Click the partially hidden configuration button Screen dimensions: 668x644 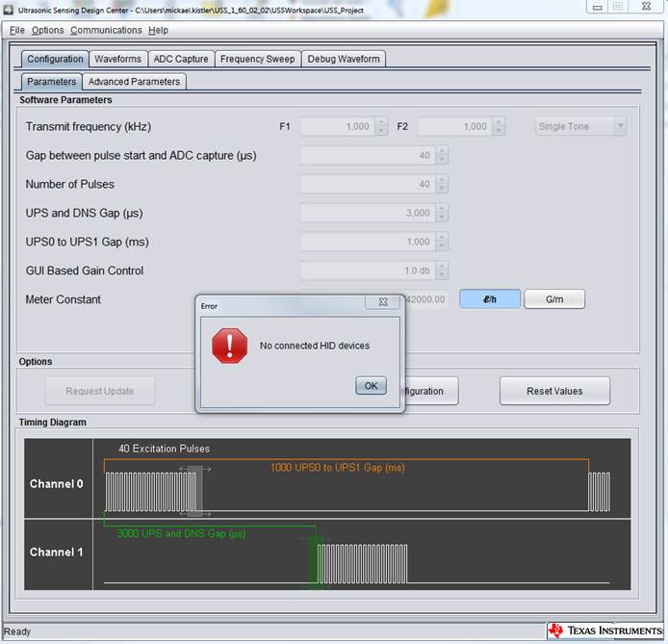431,391
